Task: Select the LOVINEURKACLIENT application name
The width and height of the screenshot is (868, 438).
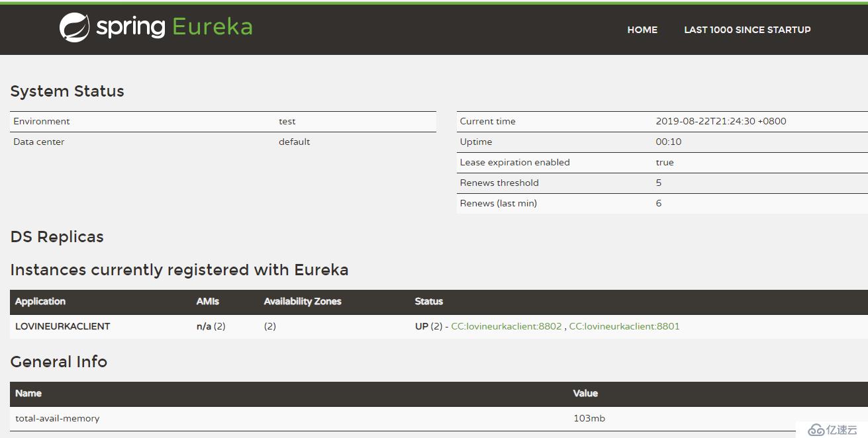Action: [x=63, y=326]
